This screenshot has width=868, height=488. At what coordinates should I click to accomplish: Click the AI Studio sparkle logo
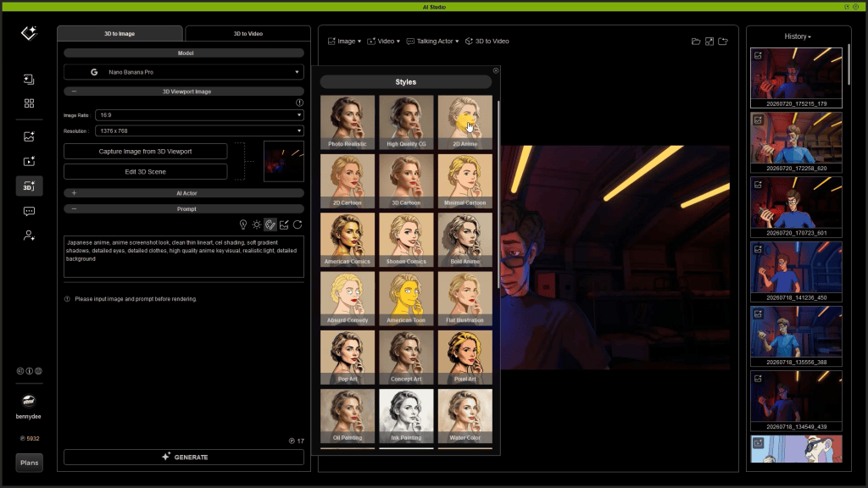point(29,33)
